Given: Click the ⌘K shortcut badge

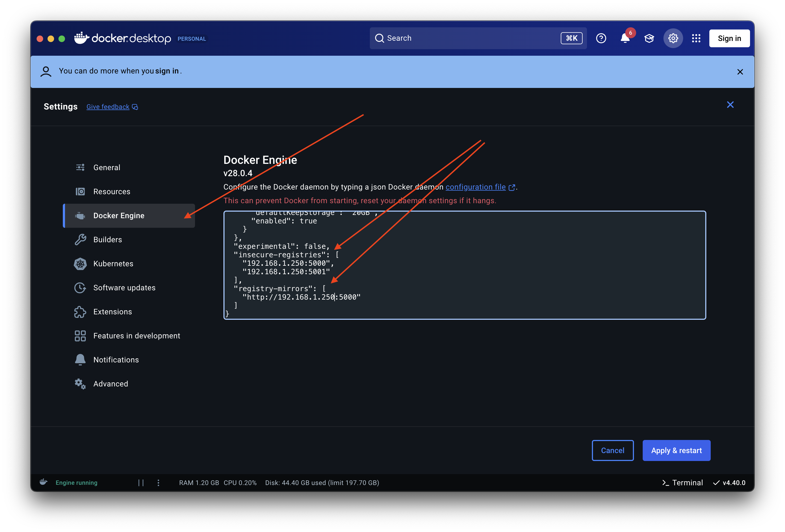Looking at the screenshot, I should [571, 38].
